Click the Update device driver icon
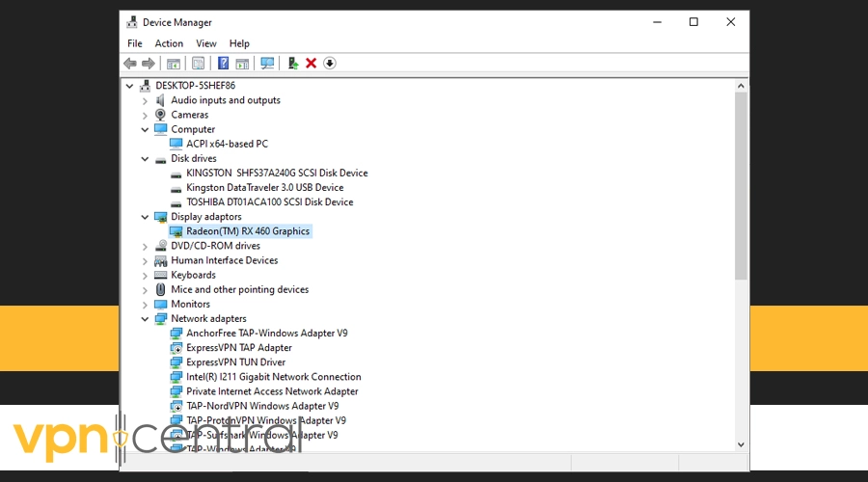The image size is (868, 482). pyautogui.click(x=293, y=63)
